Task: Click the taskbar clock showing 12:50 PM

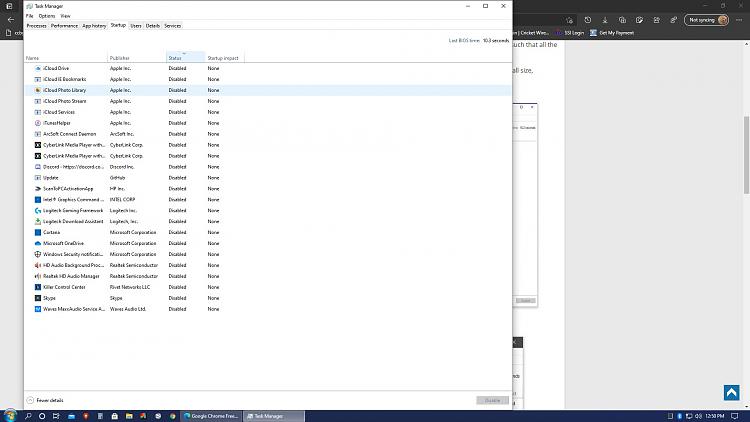Action: [x=715, y=416]
